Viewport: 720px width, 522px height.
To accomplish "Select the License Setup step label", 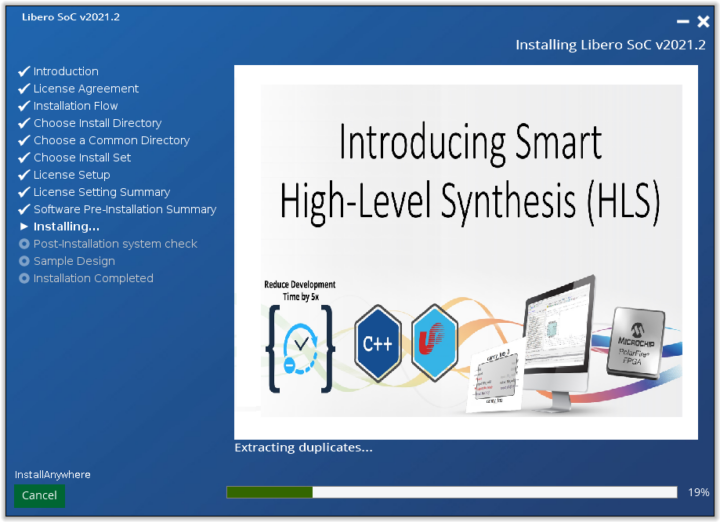I will pyautogui.click(x=72, y=175).
